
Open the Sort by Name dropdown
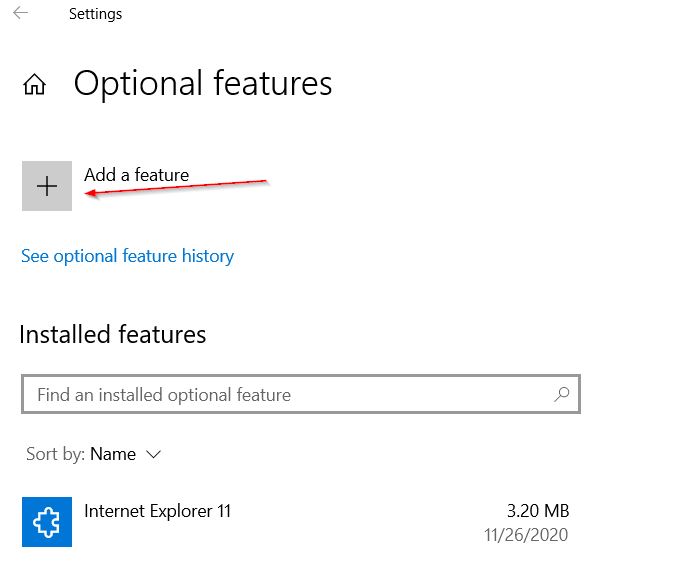coord(93,454)
